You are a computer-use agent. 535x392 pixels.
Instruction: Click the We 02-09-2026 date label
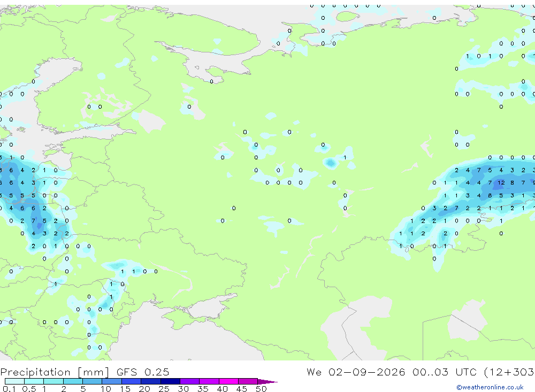356,372
